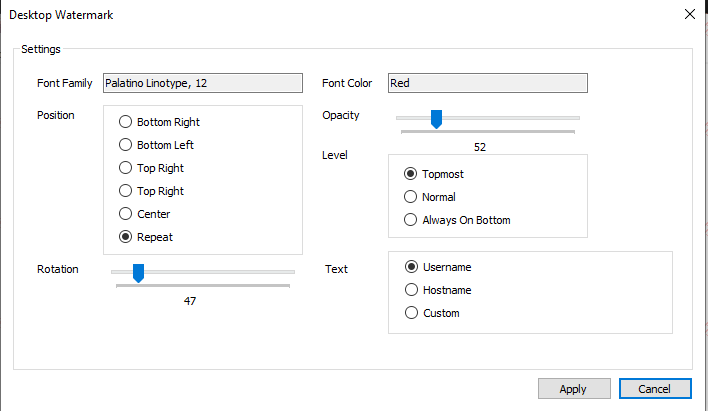Choose Custom watermark text option
This screenshot has width=708, height=411.
click(411, 313)
